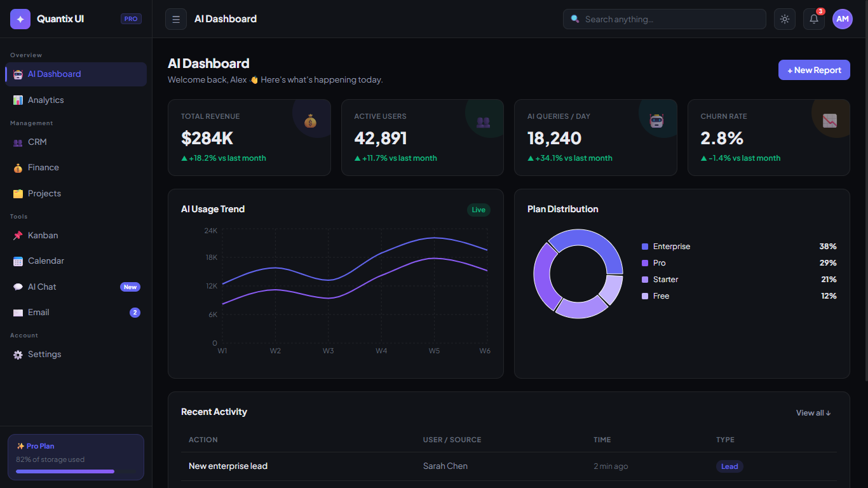Open the Finance money bag icon
868x488 pixels.
18,168
